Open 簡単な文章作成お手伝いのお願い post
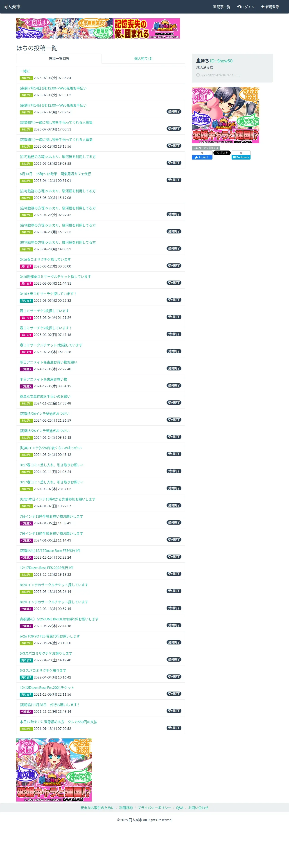The image size is (289, 868). pyautogui.click(x=45, y=396)
